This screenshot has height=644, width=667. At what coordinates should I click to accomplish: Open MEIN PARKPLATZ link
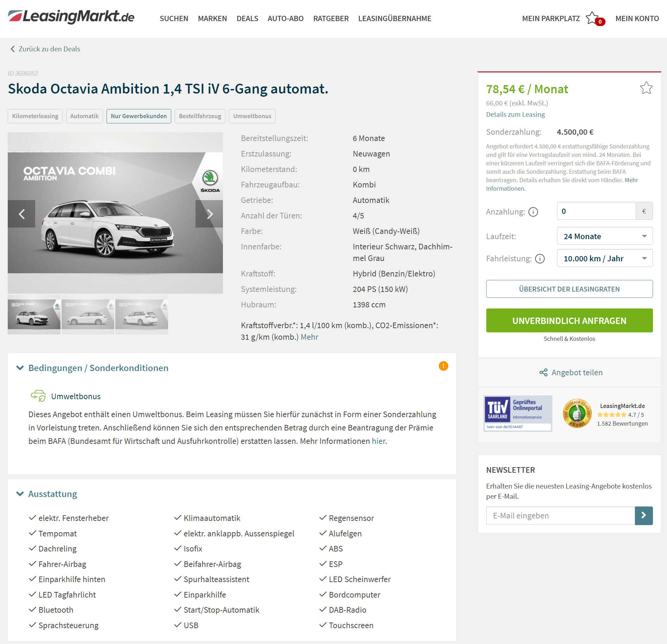coord(551,18)
